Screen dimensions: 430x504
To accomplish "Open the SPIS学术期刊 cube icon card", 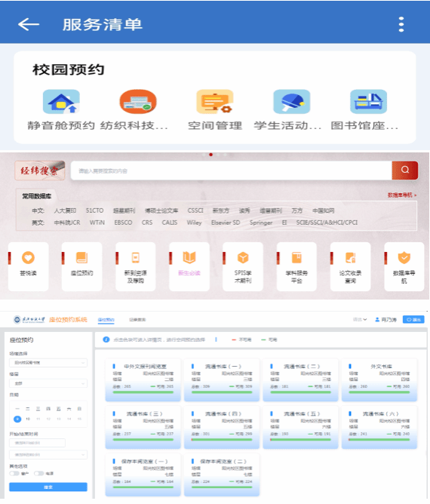I will 243,266.
